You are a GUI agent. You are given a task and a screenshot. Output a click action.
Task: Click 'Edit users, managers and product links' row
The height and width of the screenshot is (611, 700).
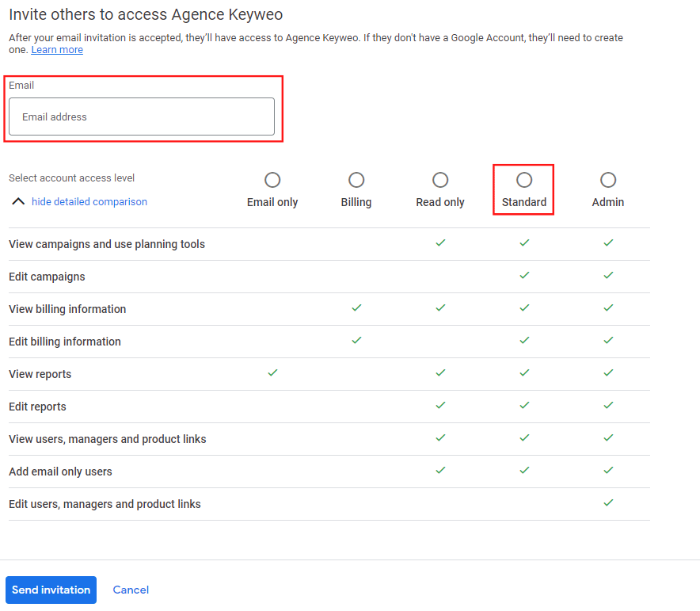tap(329, 504)
